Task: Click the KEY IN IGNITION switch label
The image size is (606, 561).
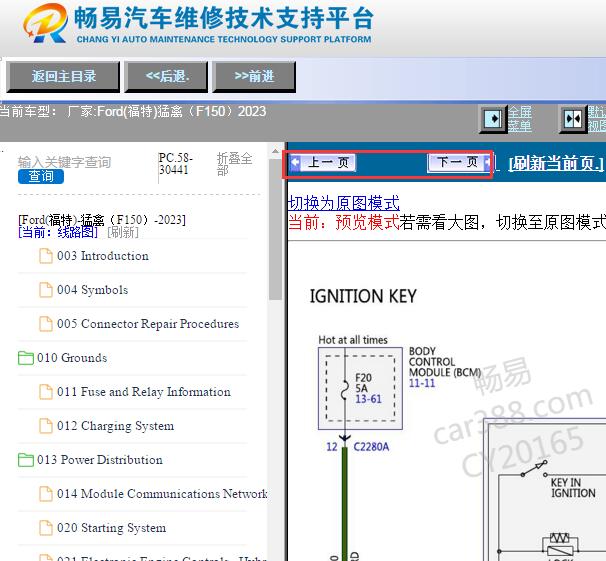Action: [573, 488]
